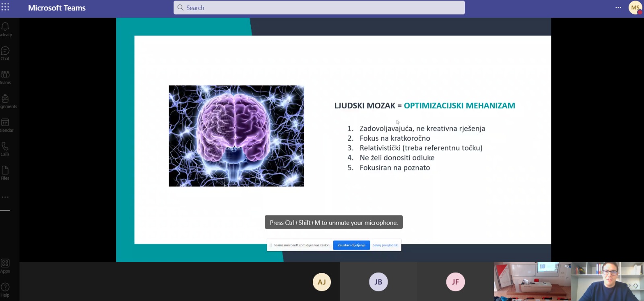Open the Calendar view
This screenshot has width=644, height=301.
click(x=5, y=125)
